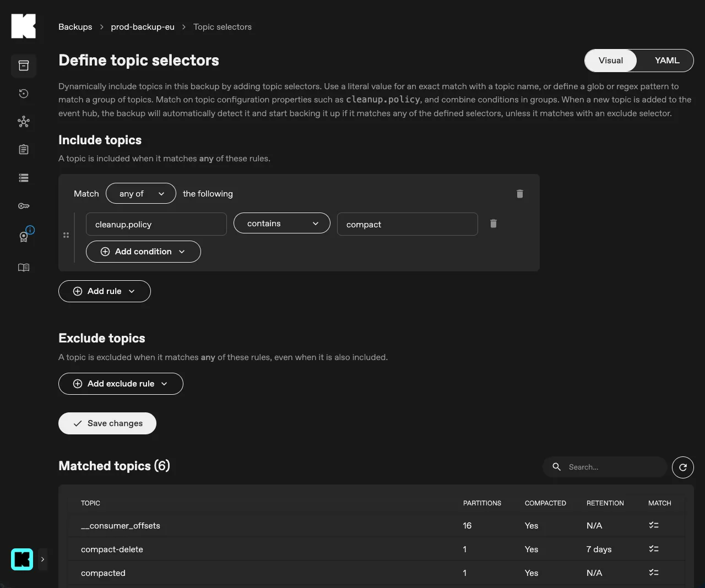This screenshot has width=705, height=588.
Task: Open the clipboard list sidebar icon
Action: click(24, 150)
